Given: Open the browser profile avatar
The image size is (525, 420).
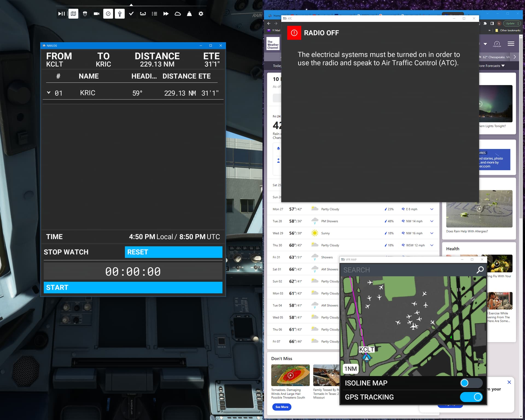Looking at the screenshot, I should [x=499, y=24].
